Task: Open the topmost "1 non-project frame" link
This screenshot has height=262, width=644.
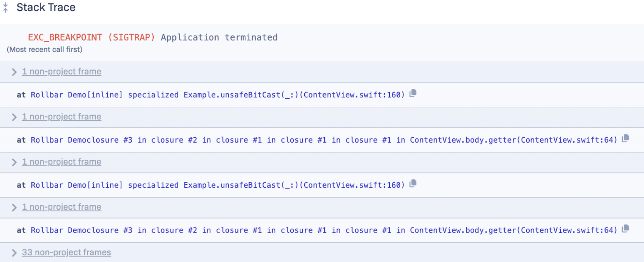Action: [x=62, y=72]
